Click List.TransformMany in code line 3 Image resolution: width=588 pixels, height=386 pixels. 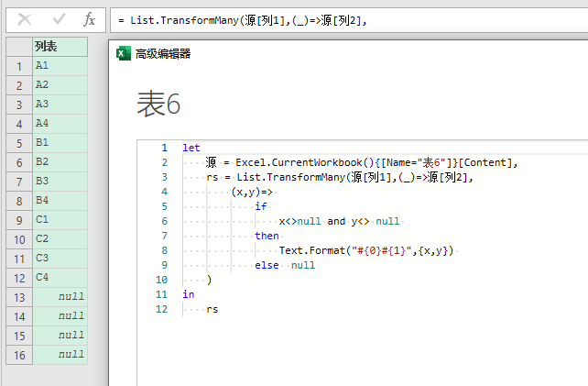tap(290, 177)
